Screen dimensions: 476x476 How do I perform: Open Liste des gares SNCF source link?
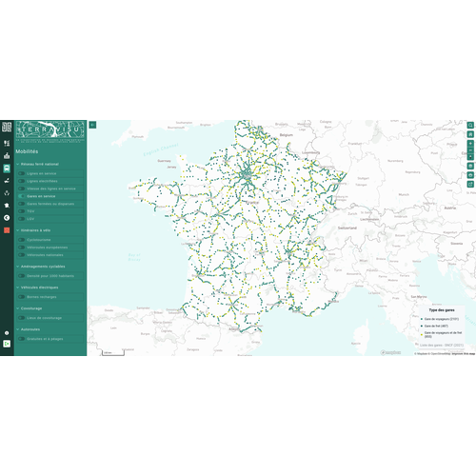click(x=442, y=345)
